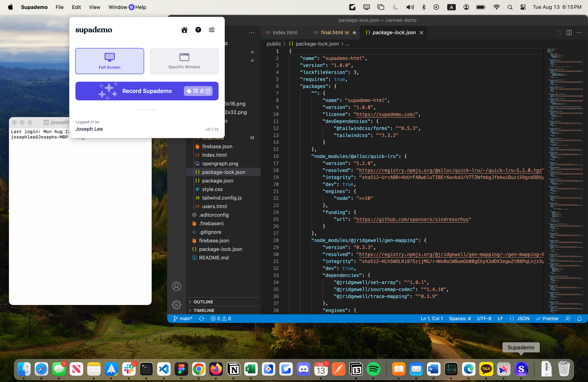Expand the OUTLINE section

click(223, 302)
